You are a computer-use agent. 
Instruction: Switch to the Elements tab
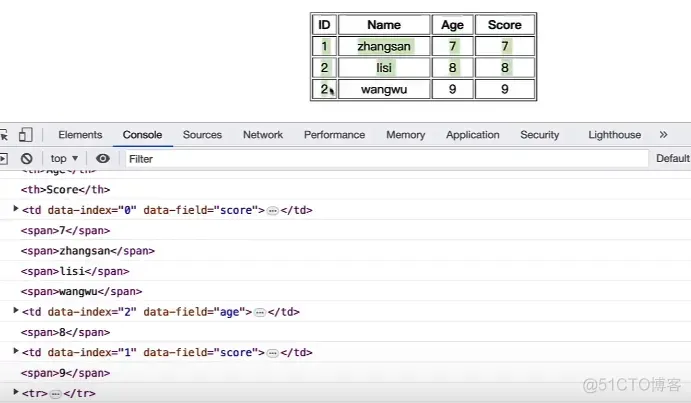pos(80,135)
